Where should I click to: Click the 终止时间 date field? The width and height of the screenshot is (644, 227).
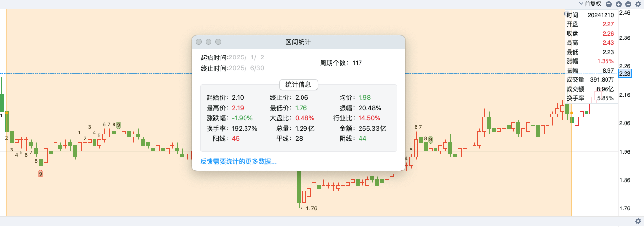click(246, 68)
